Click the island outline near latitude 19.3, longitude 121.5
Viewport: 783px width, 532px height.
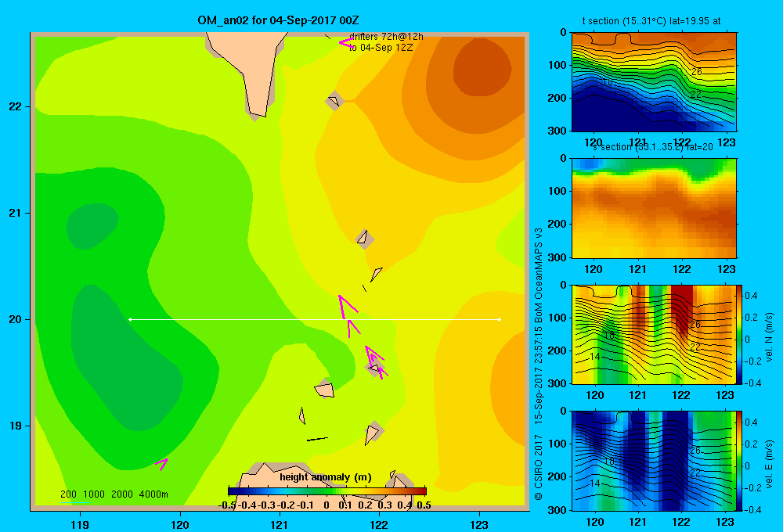tap(325, 390)
